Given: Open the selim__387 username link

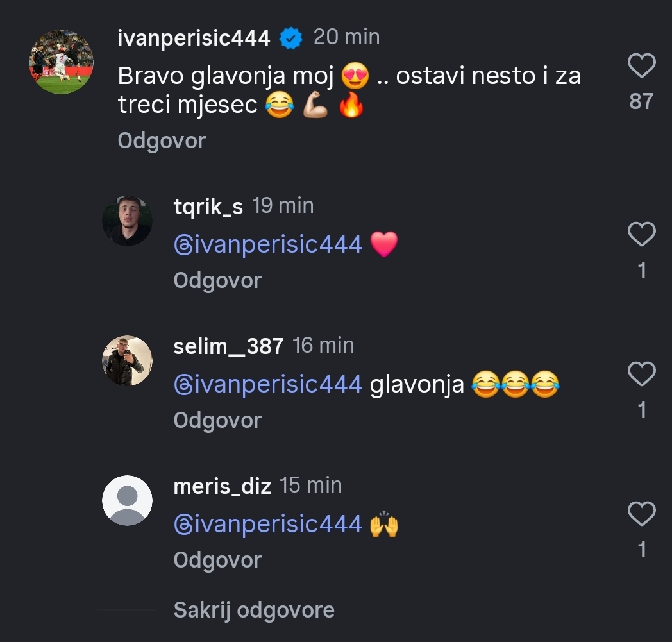Looking at the screenshot, I should [x=228, y=346].
